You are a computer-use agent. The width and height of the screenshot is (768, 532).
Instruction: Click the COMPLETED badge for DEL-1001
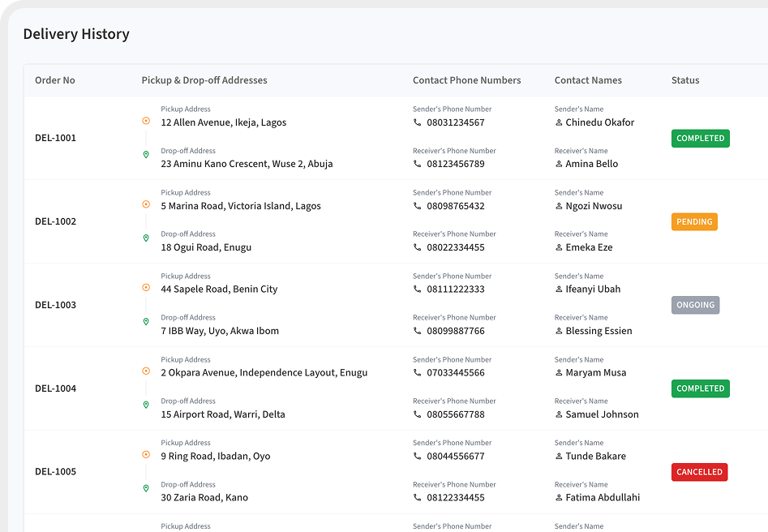click(x=700, y=139)
